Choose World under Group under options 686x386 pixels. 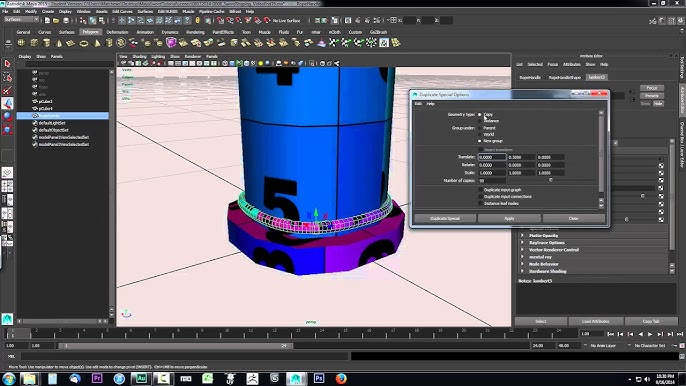[x=480, y=134]
